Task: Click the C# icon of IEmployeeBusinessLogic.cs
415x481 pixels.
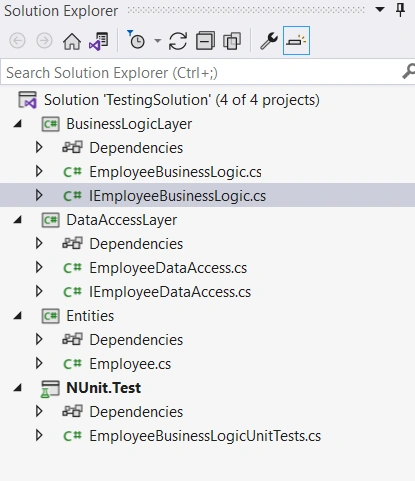Action: click(72, 196)
